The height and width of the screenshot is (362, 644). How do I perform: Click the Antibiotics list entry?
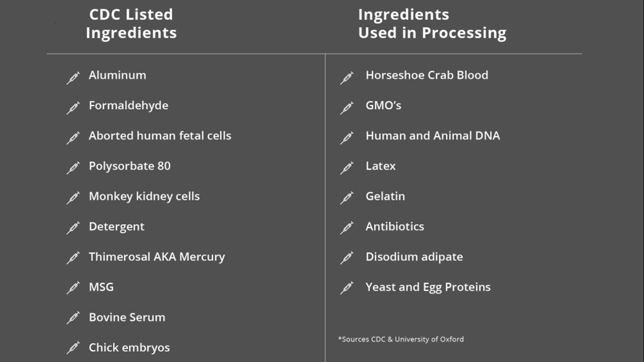[395, 226]
